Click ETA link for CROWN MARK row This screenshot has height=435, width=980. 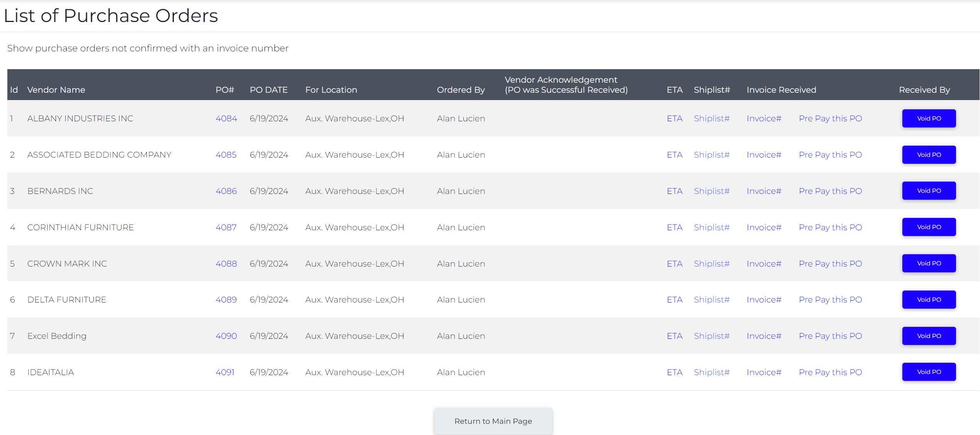click(675, 264)
